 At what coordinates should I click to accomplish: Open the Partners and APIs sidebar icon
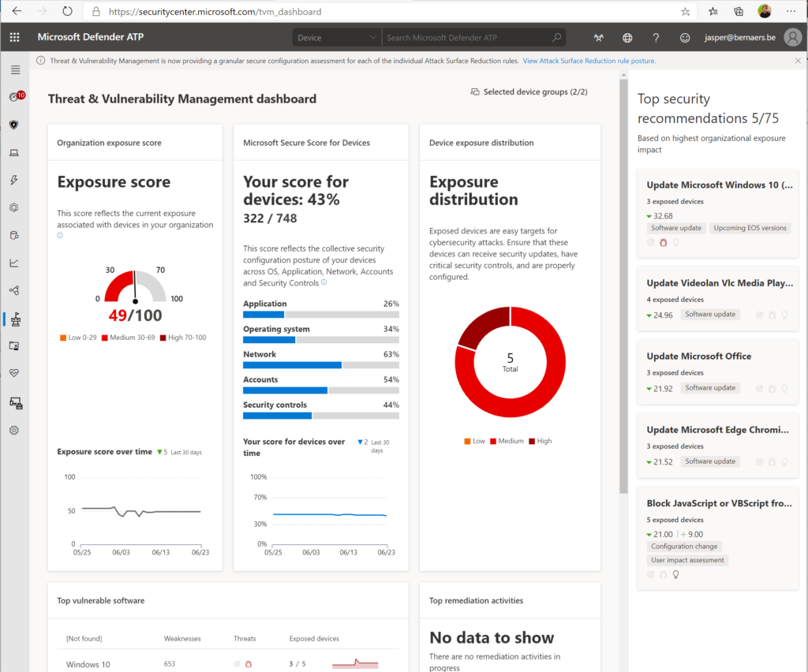[14, 290]
